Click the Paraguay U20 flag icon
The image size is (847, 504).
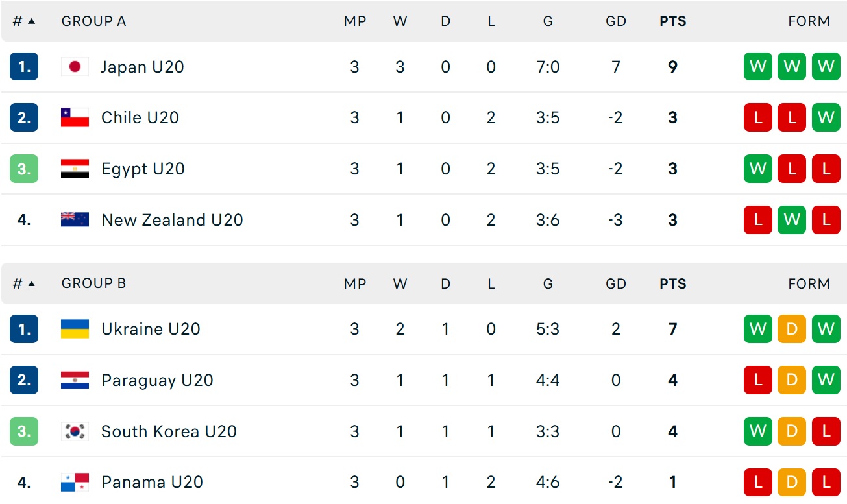click(75, 380)
